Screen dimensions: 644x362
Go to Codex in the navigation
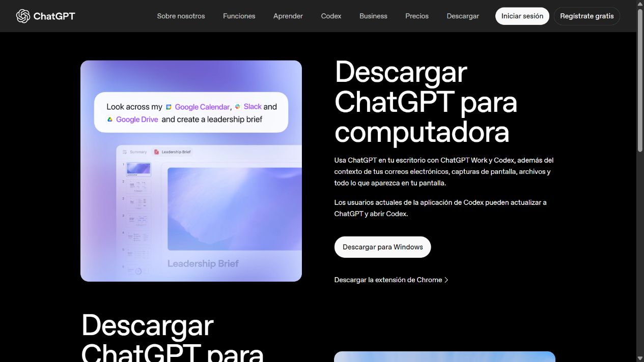pos(331,16)
